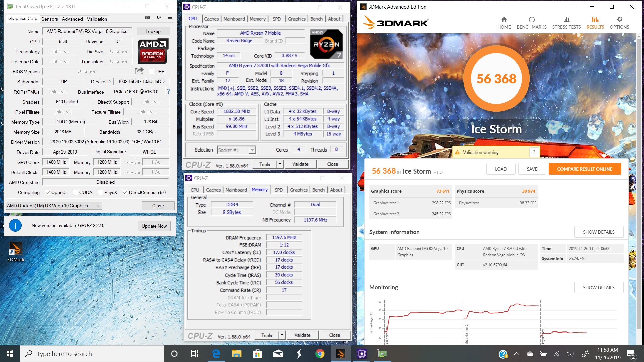Expand Tools dropdown arrow in lower CPU-Z
Viewport: 644px width, 362px height.
pos(282,335)
